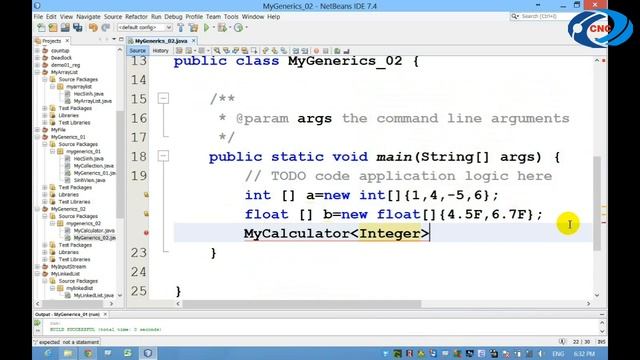Click the Clean and Build icon
Viewport: 640px width, 360px height.
point(193,28)
